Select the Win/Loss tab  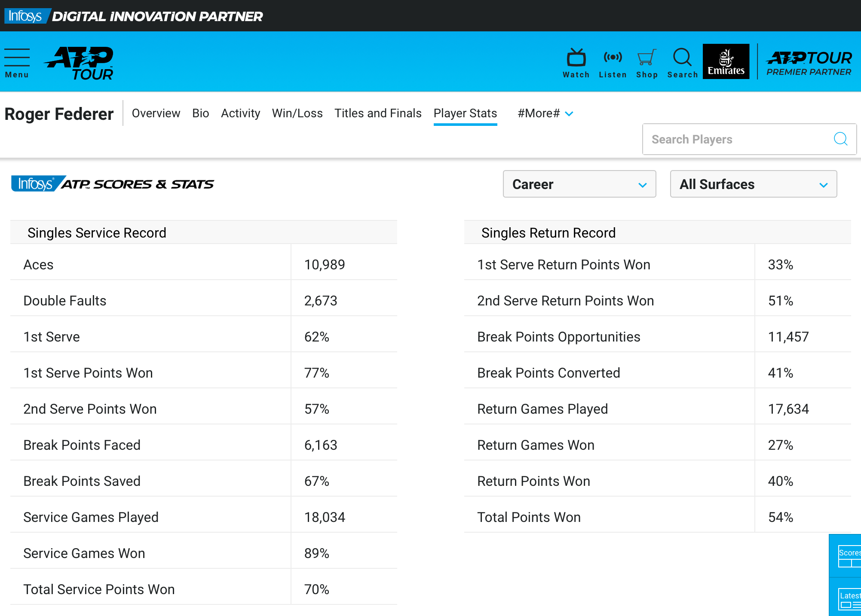pos(297,113)
